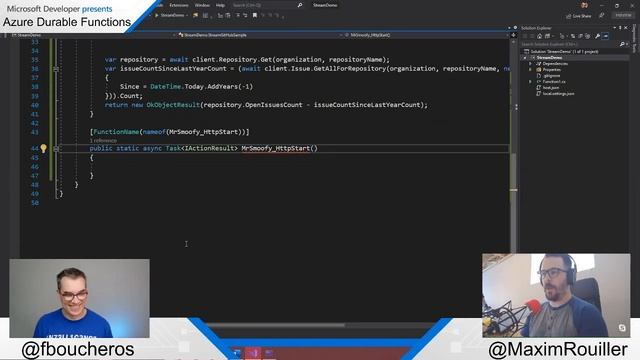Click the uncomment lines toolbar icon
Screen dimensions: 640x360
coord(245,16)
